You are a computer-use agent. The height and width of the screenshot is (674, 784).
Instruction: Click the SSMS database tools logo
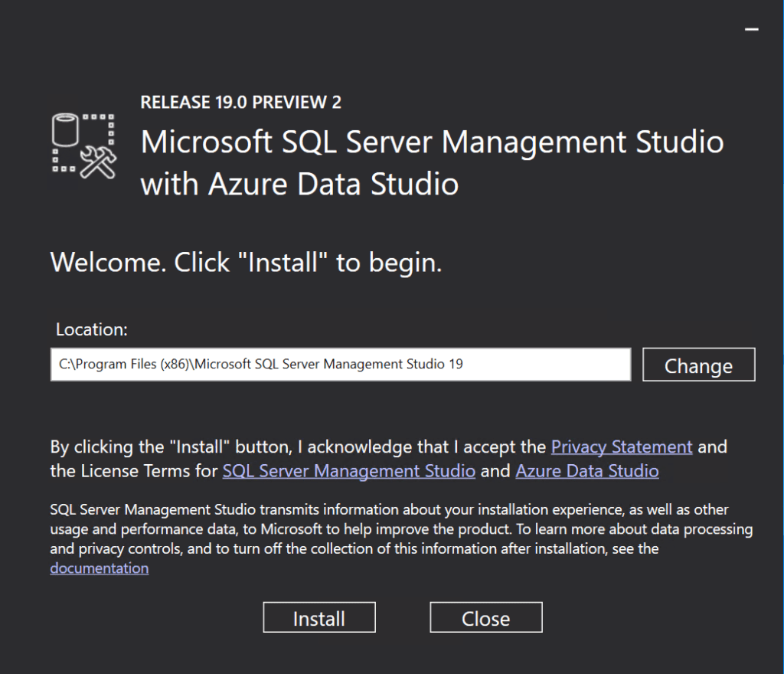84,146
